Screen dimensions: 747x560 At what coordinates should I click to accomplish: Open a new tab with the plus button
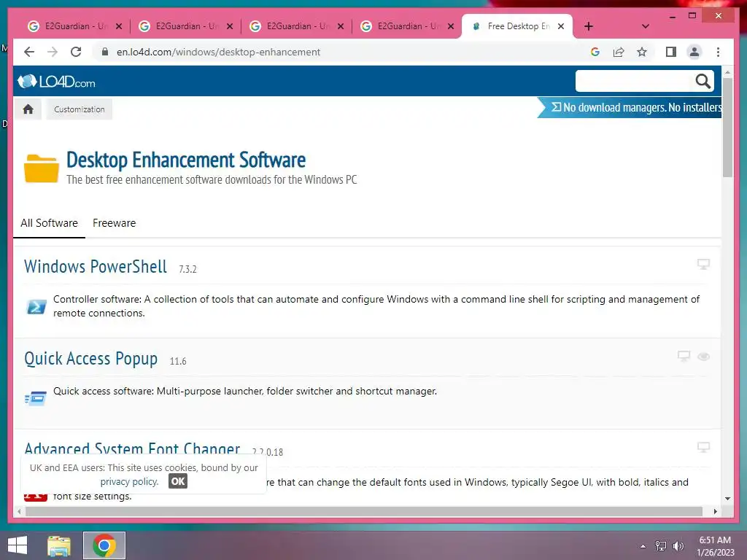pyautogui.click(x=589, y=26)
